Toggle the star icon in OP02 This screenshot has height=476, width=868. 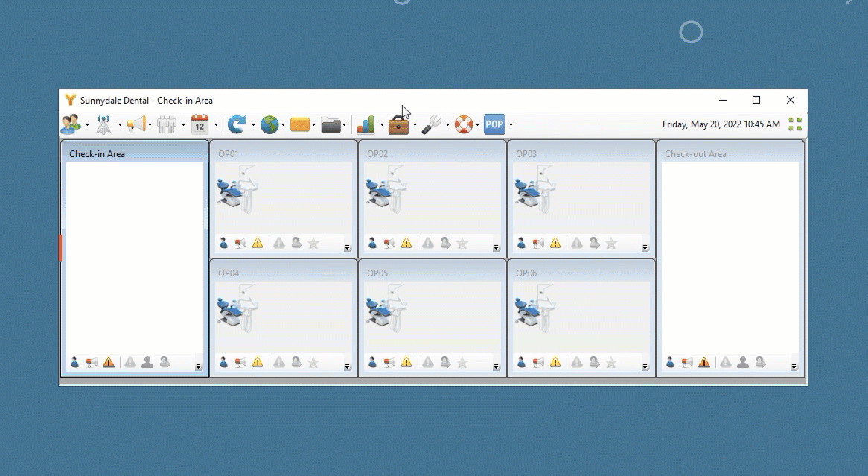click(462, 244)
